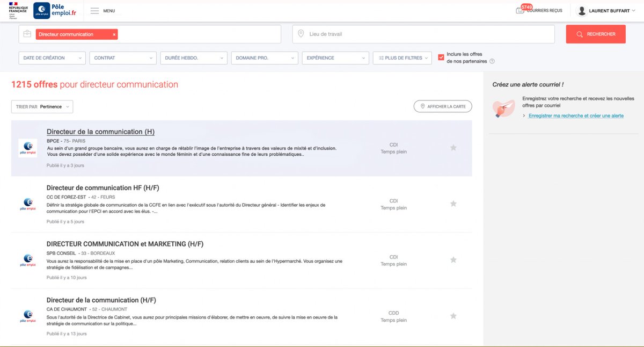Click the 'CA DE CHAUMONT - 52 - CHAUMONT' text
Screen dimensions: 644x347
click(x=87, y=309)
